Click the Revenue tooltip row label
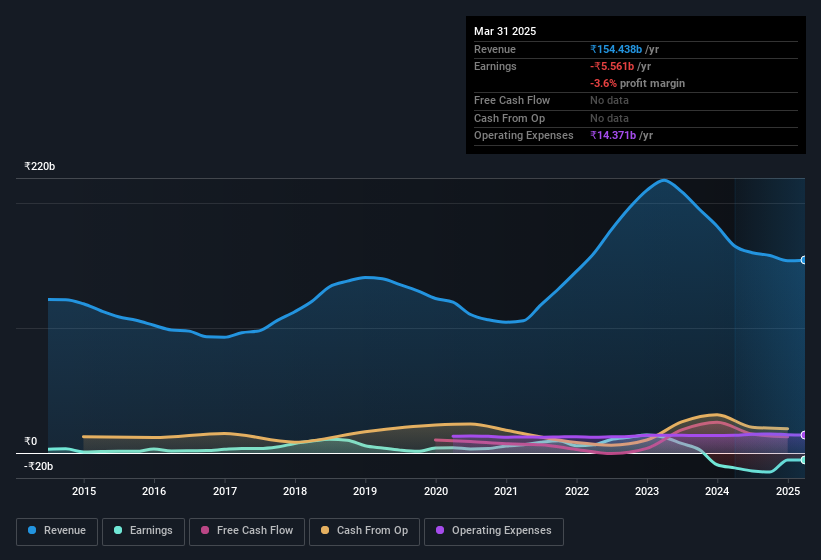 [495, 49]
